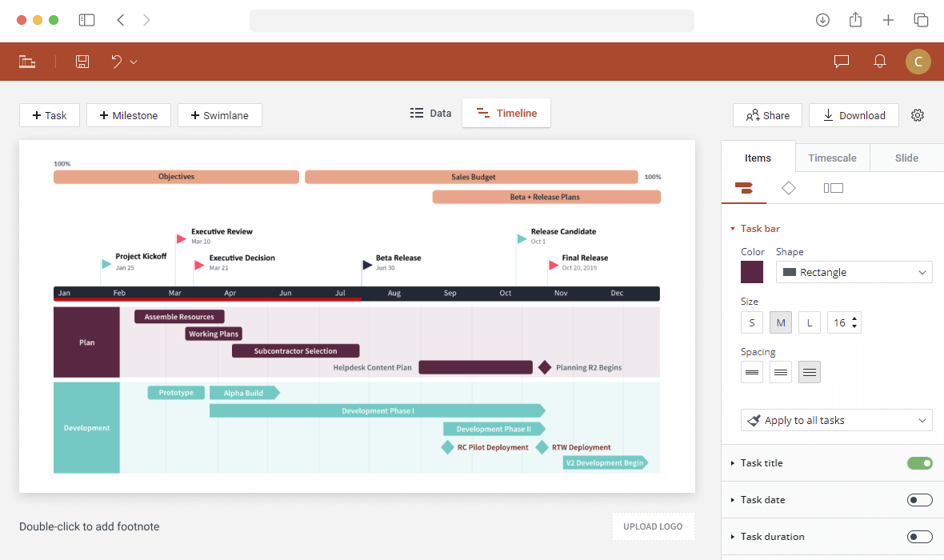Select the swimlane styling icon
Image resolution: width=944 pixels, height=560 pixels.
[x=833, y=188]
